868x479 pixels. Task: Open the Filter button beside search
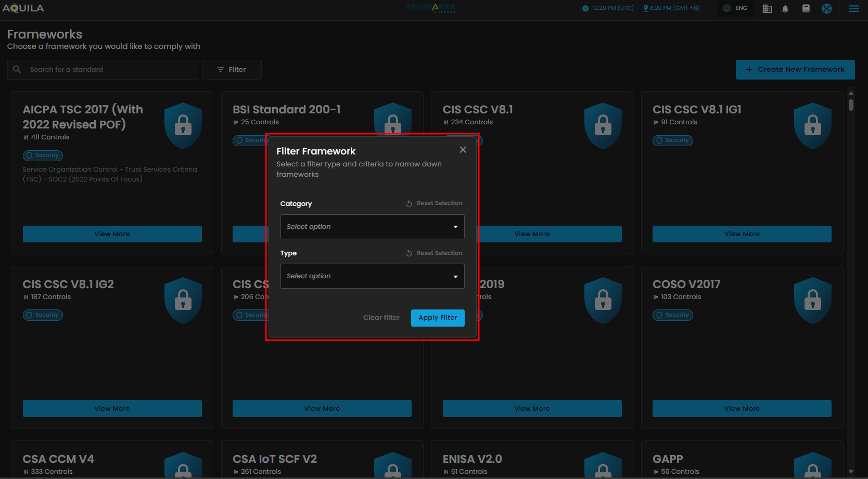tap(232, 70)
